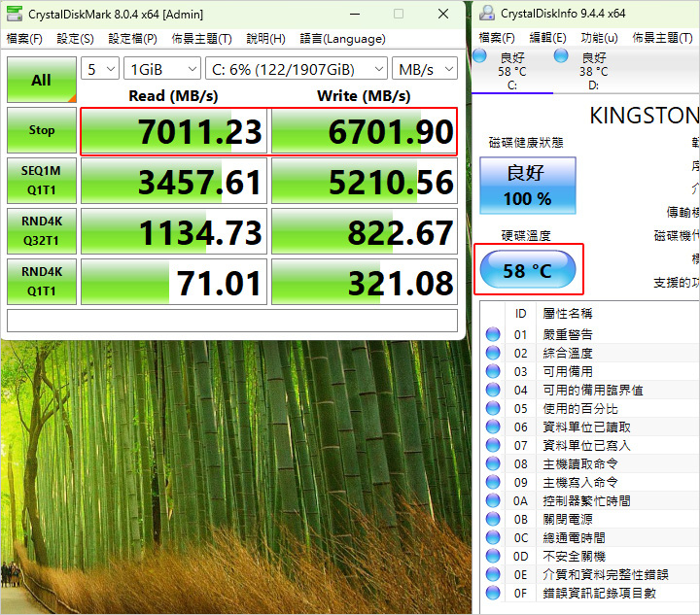Viewport: 700px width, 615px height.
Task: Click status orb for attribute 02 綜合溫度
Action: (x=493, y=353)
